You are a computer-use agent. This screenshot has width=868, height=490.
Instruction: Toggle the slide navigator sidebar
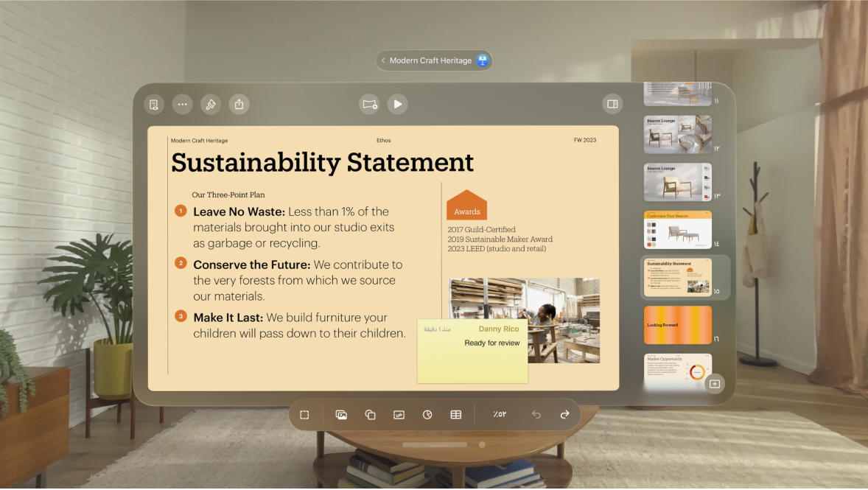pyautogui.click(x=612, y=105)
